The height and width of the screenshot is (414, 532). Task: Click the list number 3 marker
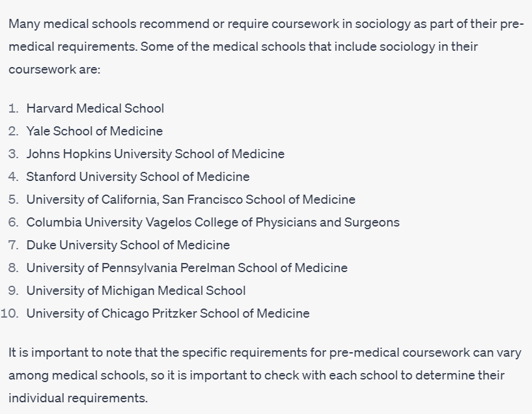tap(14, 154)
